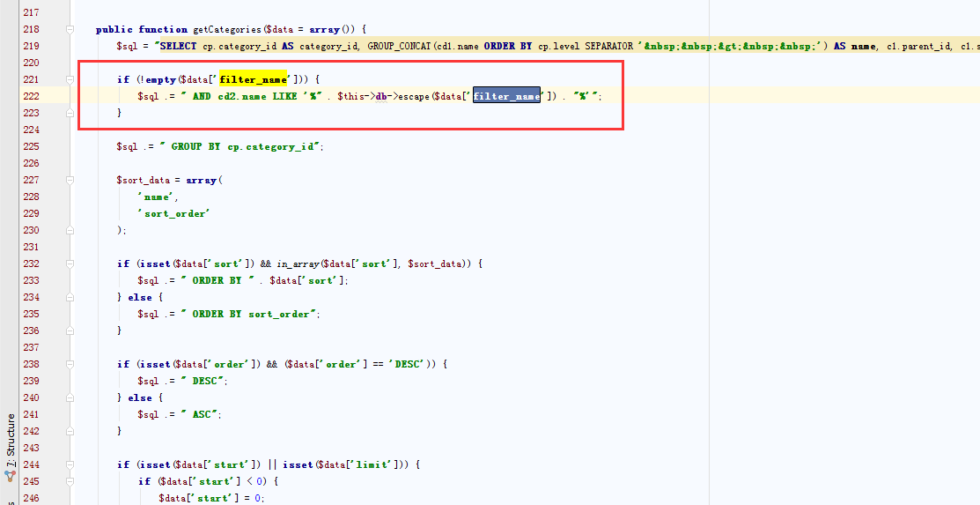Image resolution: width=980 pixels, height=505 pixels.
Task: Click the SEPARATOR keyword on line 219
Action: 608,47
